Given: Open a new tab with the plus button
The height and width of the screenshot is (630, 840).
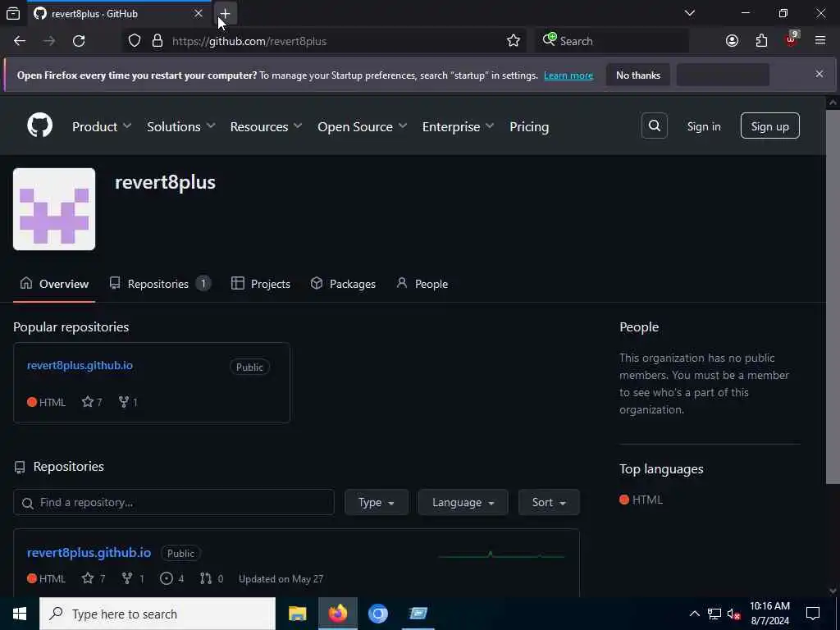Looking at the screenshot, I should [x=225, y=13].
